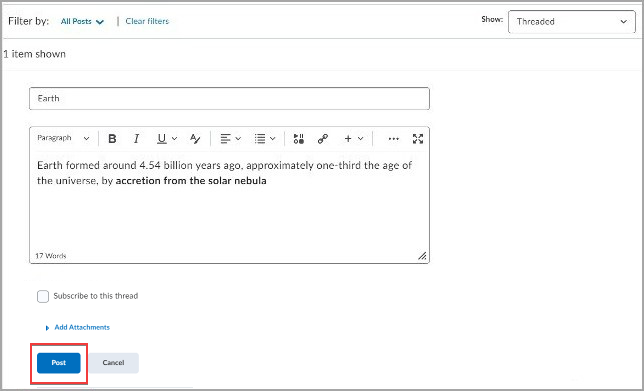Image resolution: width=644 pixels, height=391 pixels.
Task: Expand the list options arrow
Action: 272,139
